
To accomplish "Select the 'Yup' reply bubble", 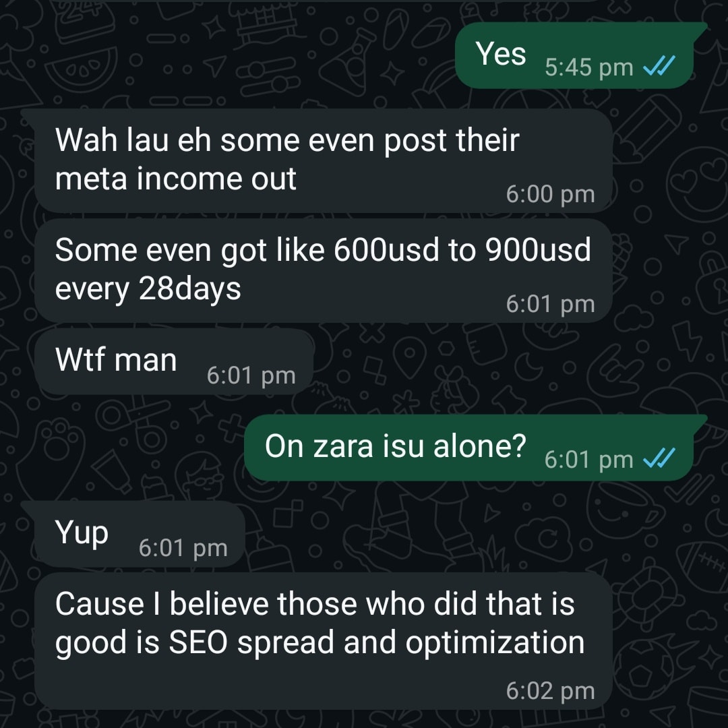I will pyautogui.click(x=140, y=534).
